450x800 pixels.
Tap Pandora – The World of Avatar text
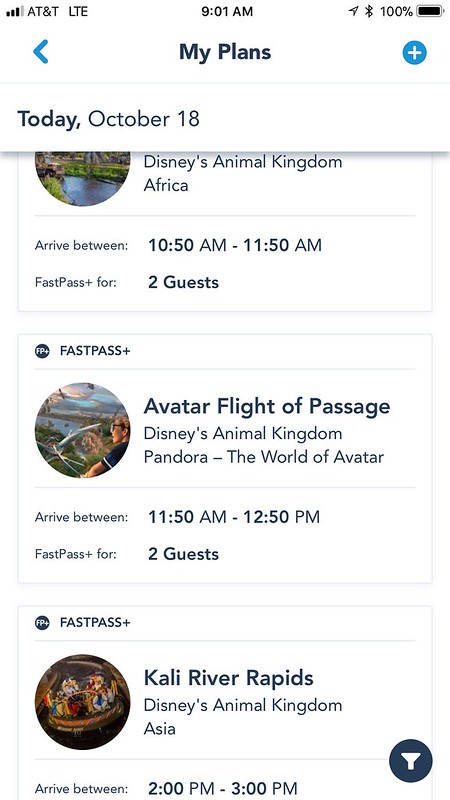pos(264,457)
